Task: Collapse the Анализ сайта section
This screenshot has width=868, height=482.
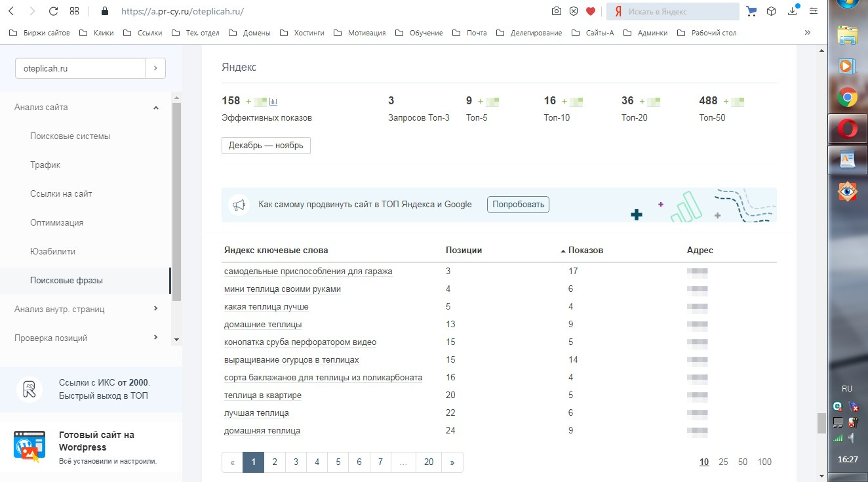Action: coord(156,108)
